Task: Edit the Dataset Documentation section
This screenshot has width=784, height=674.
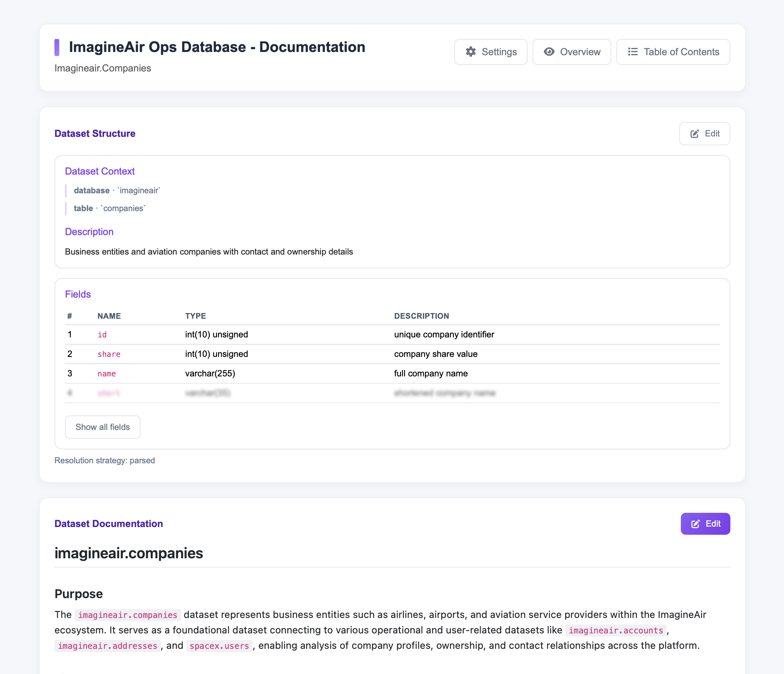Action: [706, 524]
